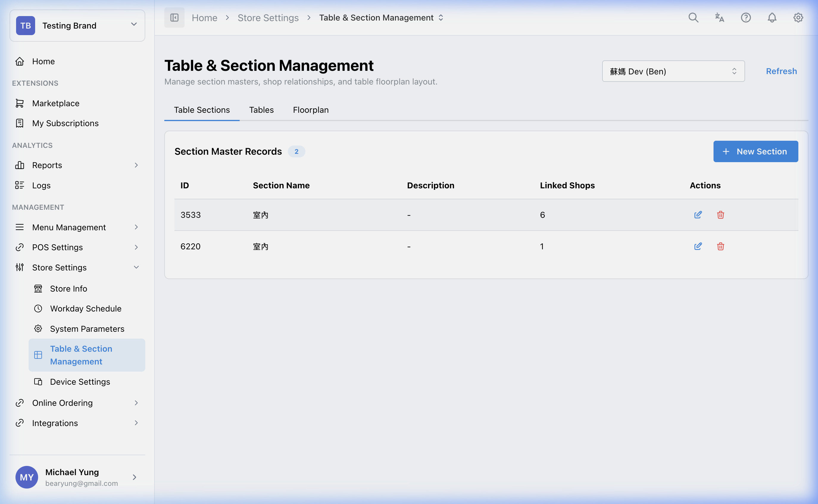818x504 pixels.
Task: Click the settings gear in top bar
Action: (798, 18)
